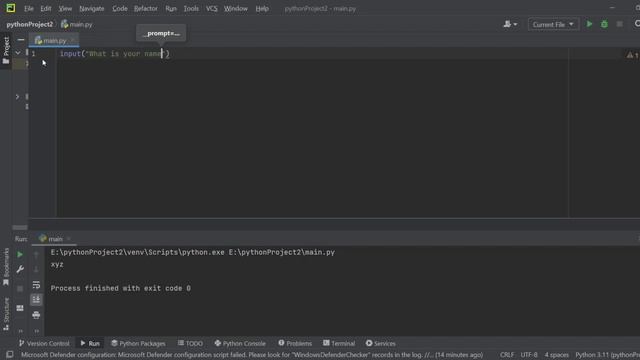Open the TODO tool window
This screenshot has width=640, height=360.
pyautogui.click(x=190, y=344)
